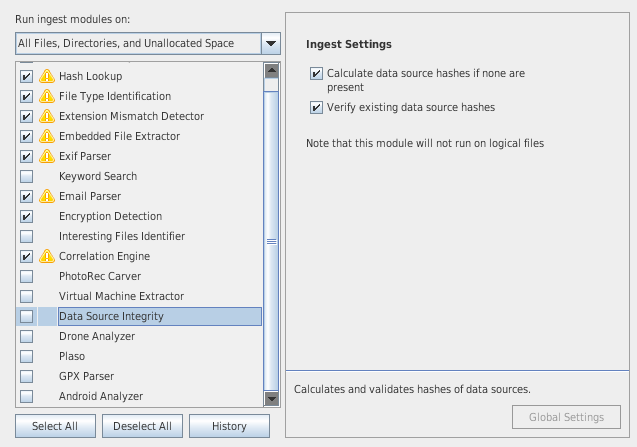Click warning icon next to Embedded File Extractor
This screenshot has width=637, height=447.
pos(46,137)
